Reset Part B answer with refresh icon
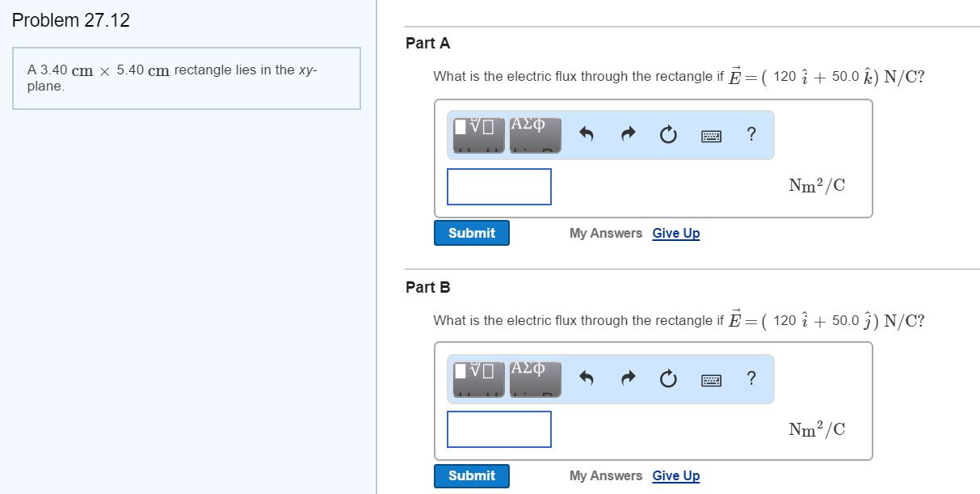The width and height of the screenshot is (980, 494). (x=668, y=379)
